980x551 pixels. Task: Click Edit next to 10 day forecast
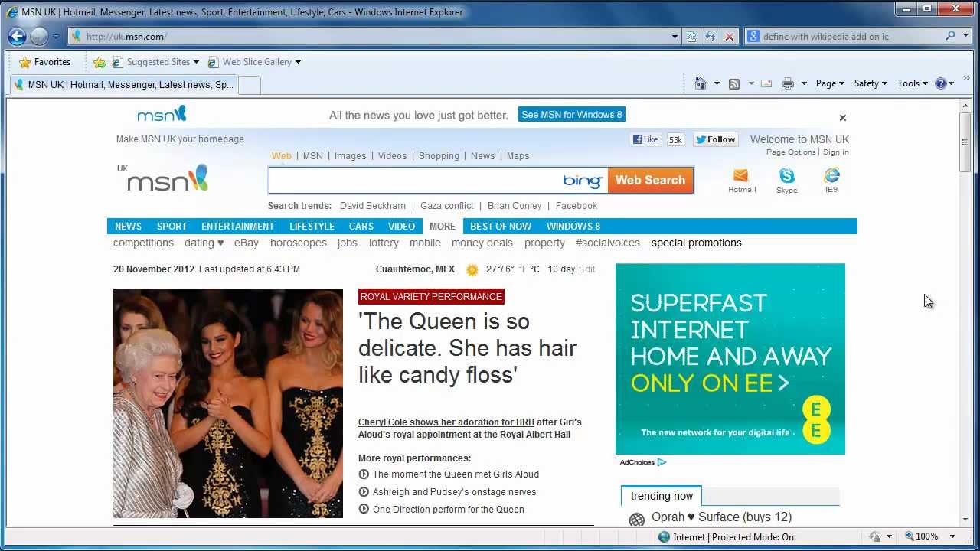587,269
